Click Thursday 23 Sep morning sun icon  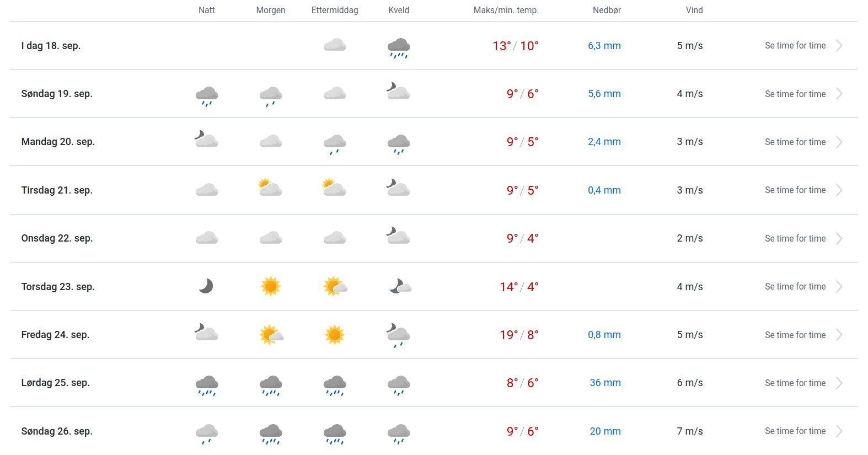pyautogui.click(x=270, y=286)
